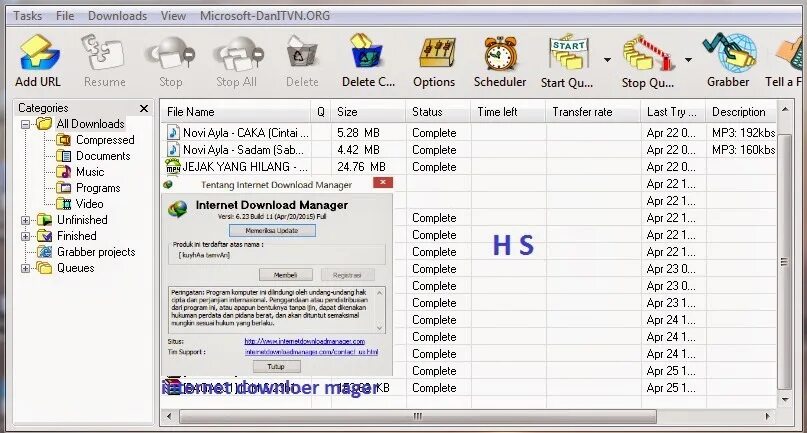Click the Delete trash icon
The width and height of the screenshot is (807, 433).
coord(302,53)
